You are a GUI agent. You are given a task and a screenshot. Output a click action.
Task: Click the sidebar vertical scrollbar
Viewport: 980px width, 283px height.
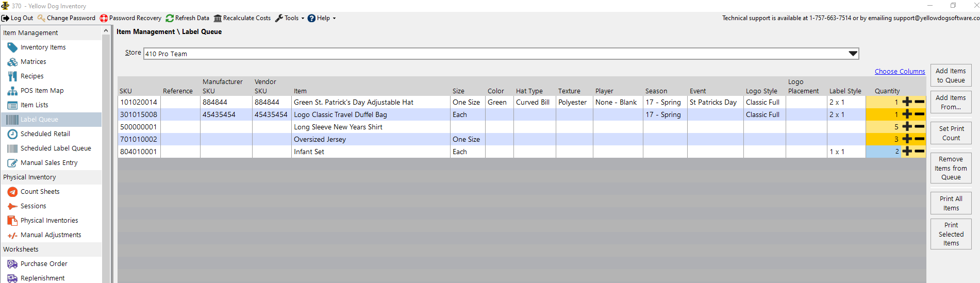point(106,155)
